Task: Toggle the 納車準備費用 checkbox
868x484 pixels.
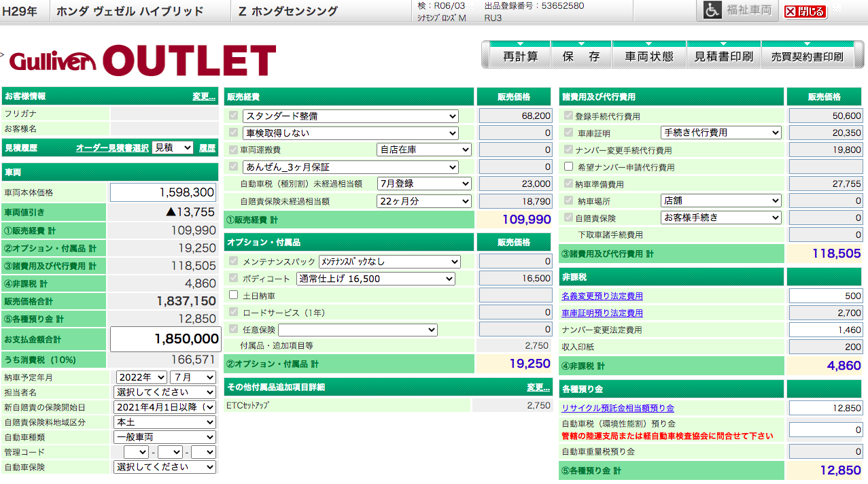Action: 569,184
